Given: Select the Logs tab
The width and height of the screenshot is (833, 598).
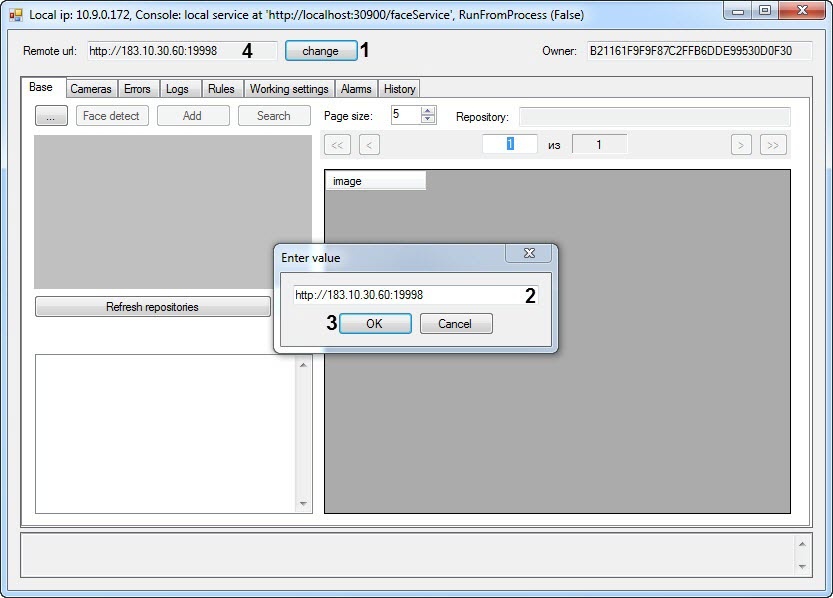Looking at the screenshot, I should click(177, 89).
